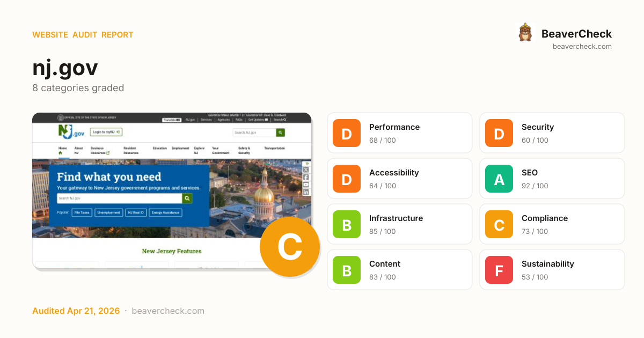The height and width of the screenshot is (338, 644).
Task: Open the Performance score card
Action: tap(400, 133)
